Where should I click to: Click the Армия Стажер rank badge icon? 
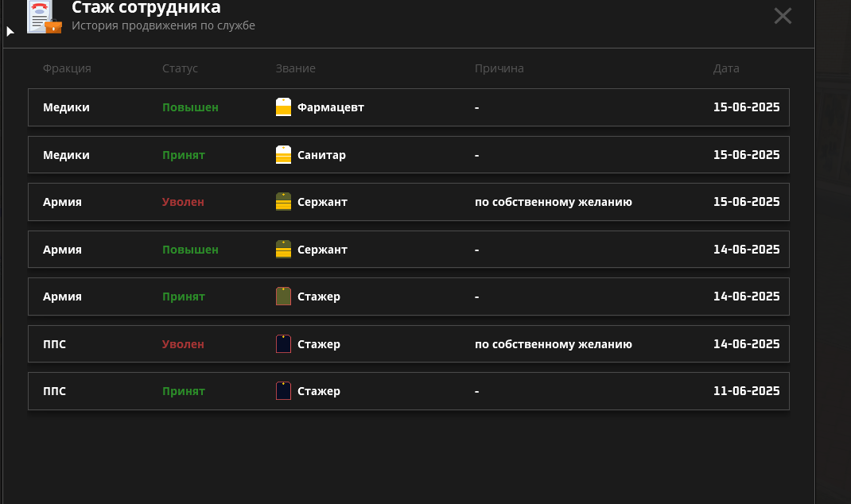(x=283, y=297)
